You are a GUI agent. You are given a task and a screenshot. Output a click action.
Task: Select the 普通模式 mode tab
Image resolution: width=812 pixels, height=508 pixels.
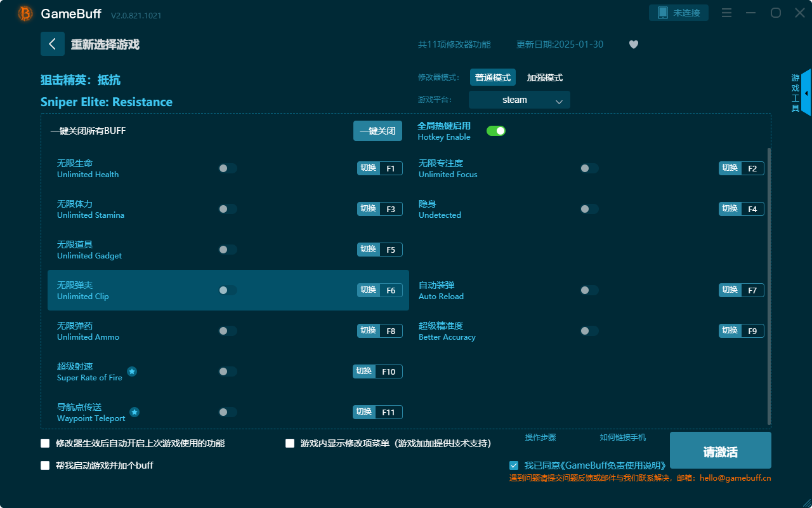coord(493,77)
